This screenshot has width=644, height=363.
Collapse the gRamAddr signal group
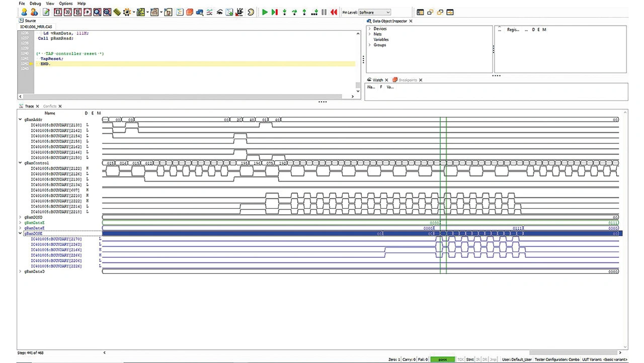point(20,120)
